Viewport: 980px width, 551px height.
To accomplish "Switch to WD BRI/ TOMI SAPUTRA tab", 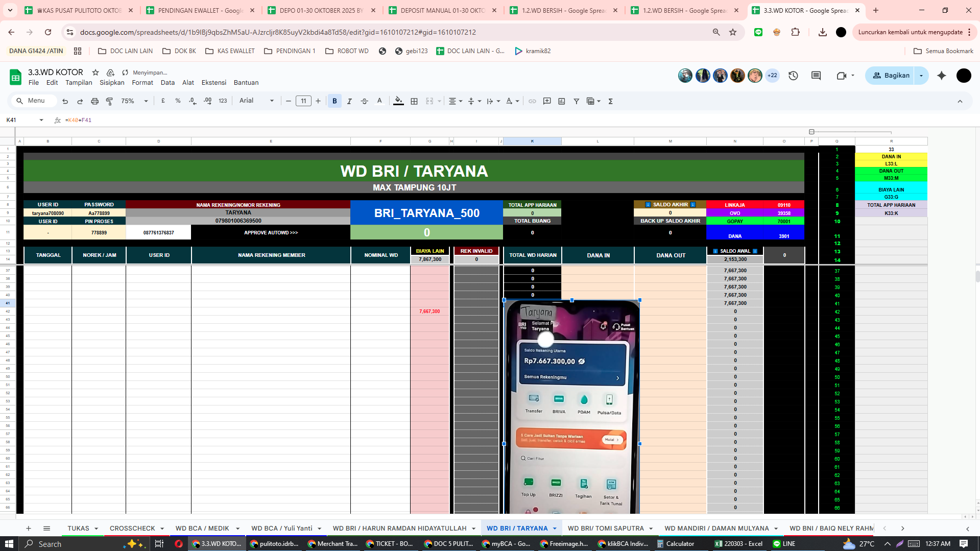I will [x=610, y=529].
